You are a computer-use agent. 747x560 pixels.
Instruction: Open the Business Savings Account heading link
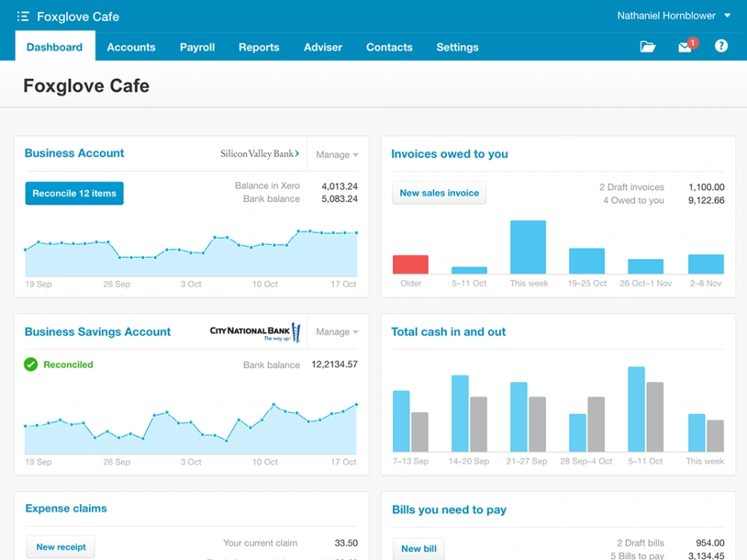(98, 332)
